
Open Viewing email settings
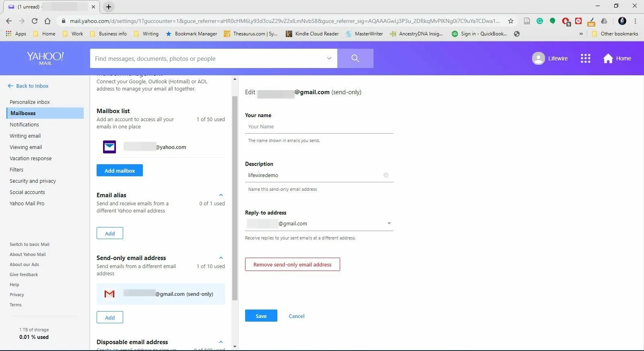coord(26,147)
